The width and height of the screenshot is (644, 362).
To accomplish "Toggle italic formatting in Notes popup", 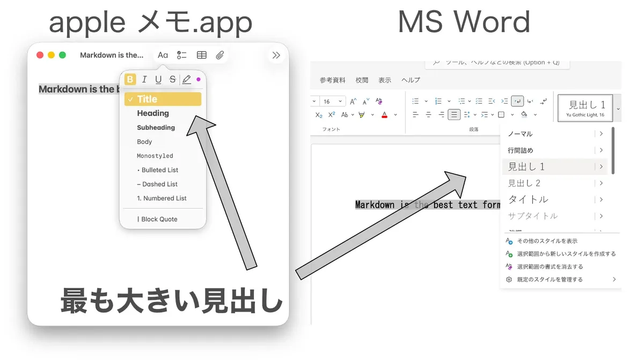I will [144, 80].
